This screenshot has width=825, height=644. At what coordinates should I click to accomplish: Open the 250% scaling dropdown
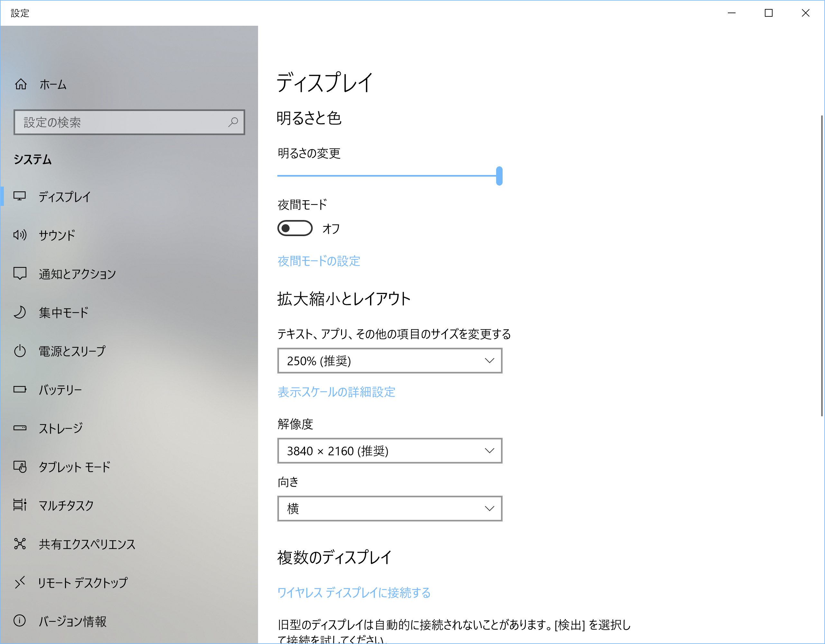pyautogui.click(x=389, y=361)
